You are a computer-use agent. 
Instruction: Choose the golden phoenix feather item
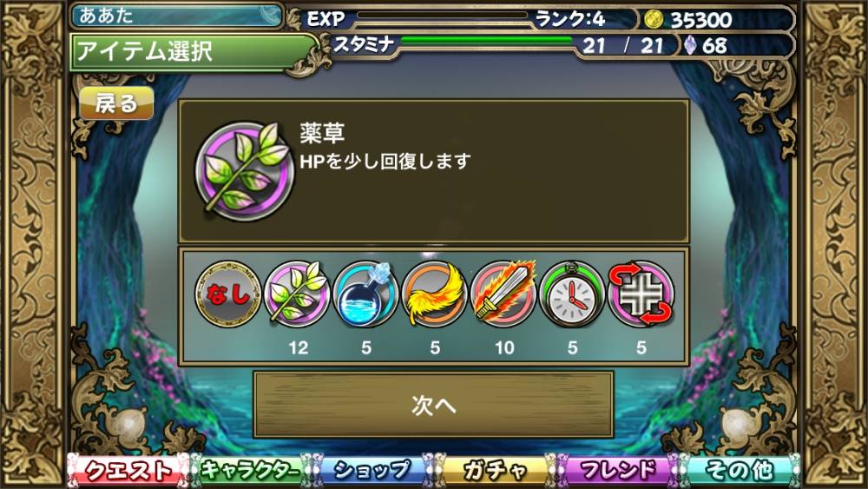click(435, 294)
